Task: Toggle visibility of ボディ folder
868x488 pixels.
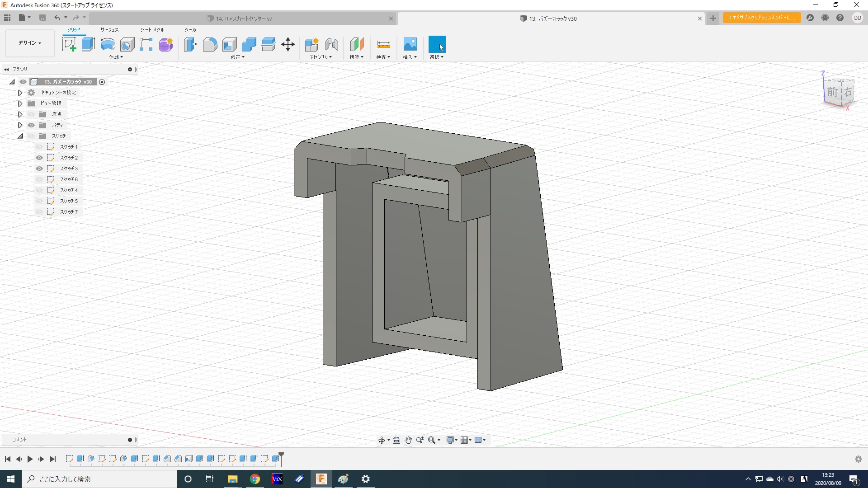Action: (31, 125)
